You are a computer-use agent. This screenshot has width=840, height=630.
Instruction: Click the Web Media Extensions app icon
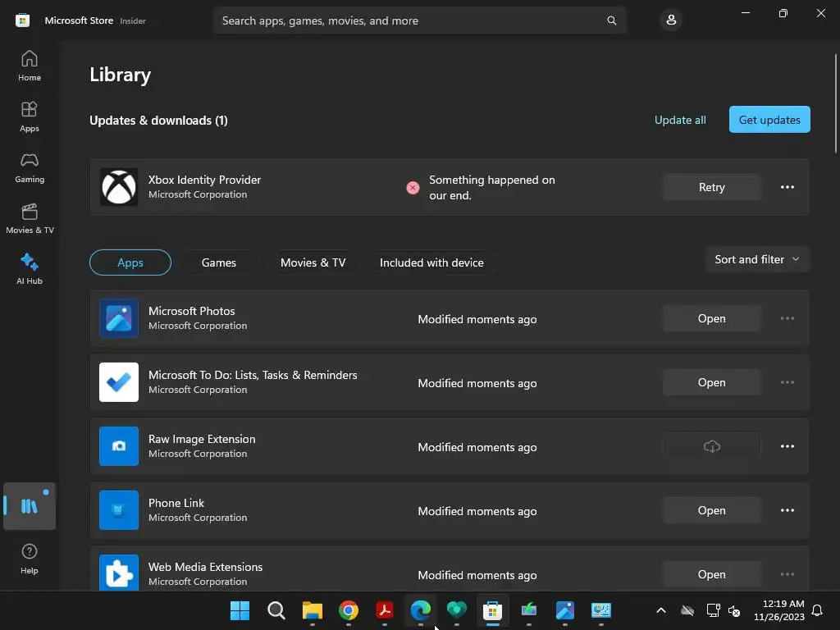119,573
